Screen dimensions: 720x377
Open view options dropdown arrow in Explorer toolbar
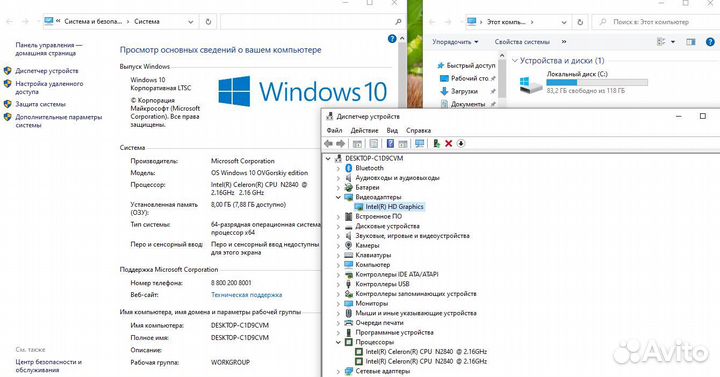(673, 42)
